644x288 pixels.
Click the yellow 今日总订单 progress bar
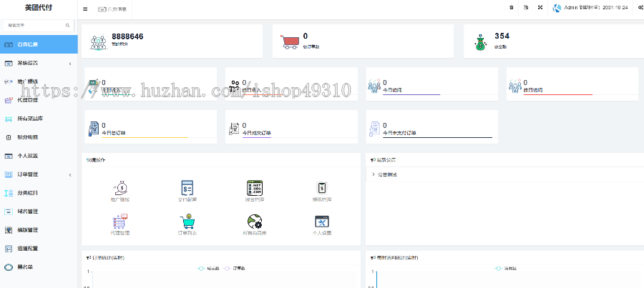[x=145, y=137]
